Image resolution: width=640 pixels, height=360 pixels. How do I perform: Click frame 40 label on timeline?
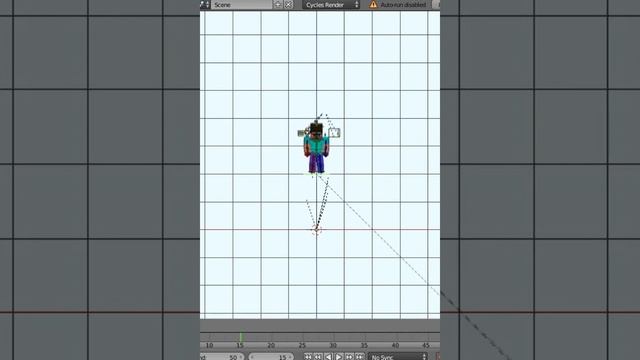395,345
